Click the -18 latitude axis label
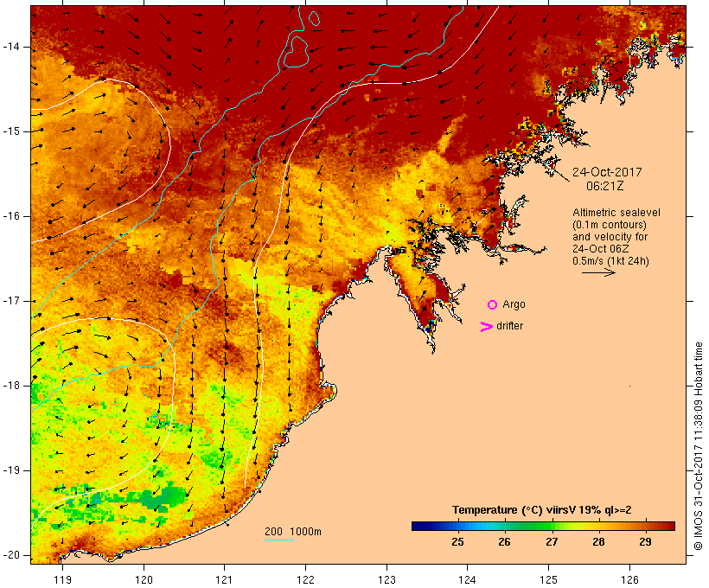The height and width of the screenshot is (588, 709). [11, 386]
